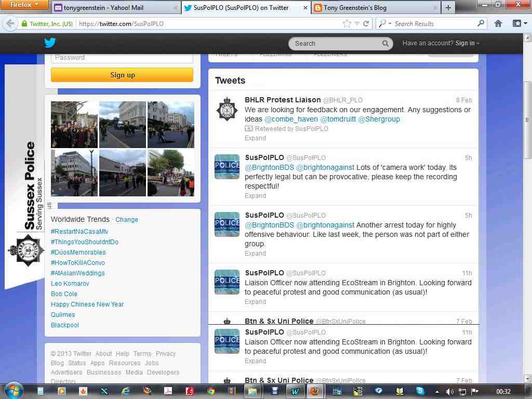
Task: Open the #HowToKillAConvo trend
Action: tap(78, 262)
